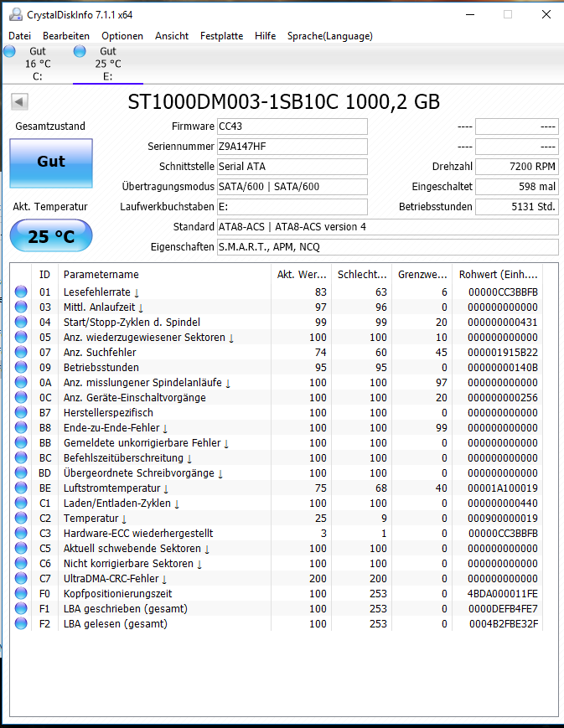Open the Sprache(Language) menu
The width and height of the screenshot is (564, 728).
(x=330, y=36)
